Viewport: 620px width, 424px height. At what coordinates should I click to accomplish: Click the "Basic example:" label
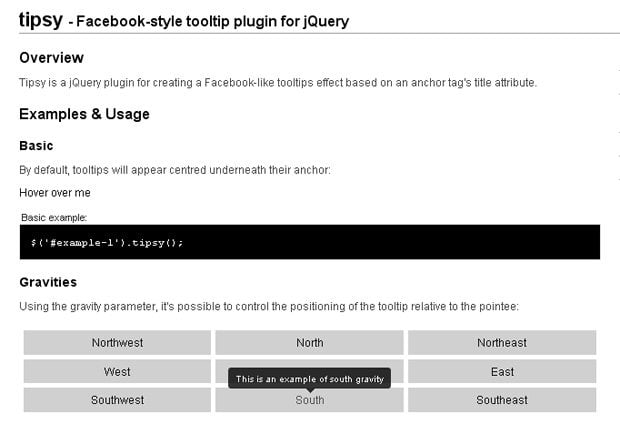click(x=54, y=217)
